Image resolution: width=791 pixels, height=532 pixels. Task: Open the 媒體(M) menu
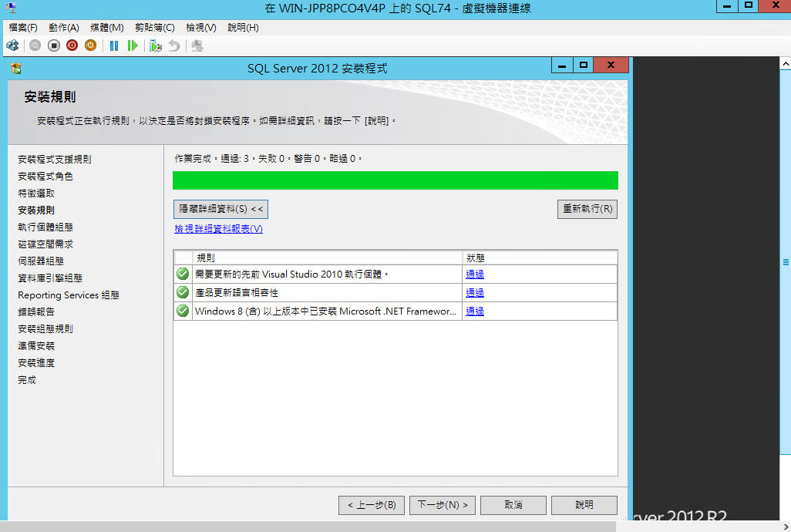[x=107, y=28]
